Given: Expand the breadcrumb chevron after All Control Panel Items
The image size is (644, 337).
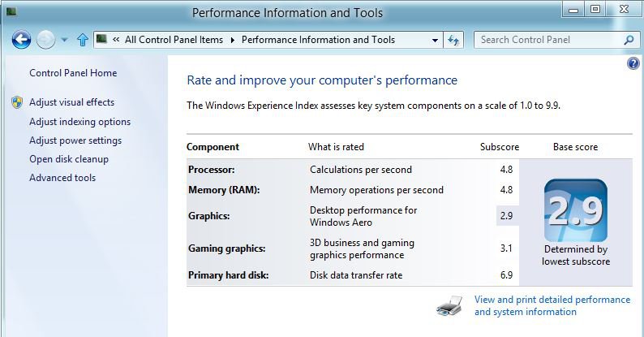Looking at the screenshot, I should pyautogui.click(x=233, y=40).
